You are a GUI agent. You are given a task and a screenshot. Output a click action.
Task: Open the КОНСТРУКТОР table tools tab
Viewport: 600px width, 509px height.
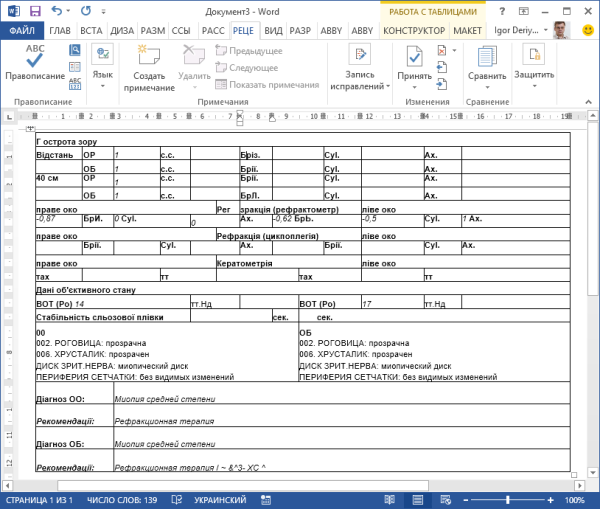pos(414,31)
